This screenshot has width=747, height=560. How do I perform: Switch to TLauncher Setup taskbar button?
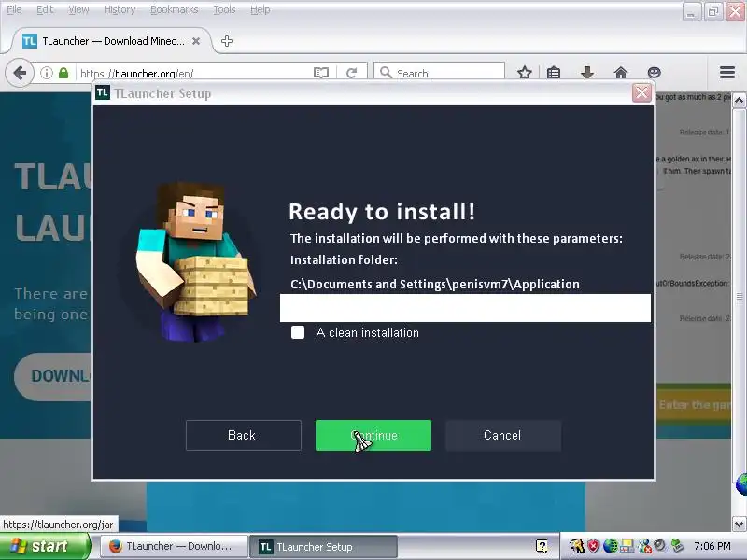[324, 546]
